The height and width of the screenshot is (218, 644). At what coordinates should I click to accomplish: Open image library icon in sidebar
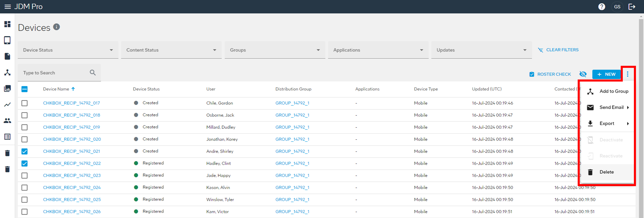point(7,88)
